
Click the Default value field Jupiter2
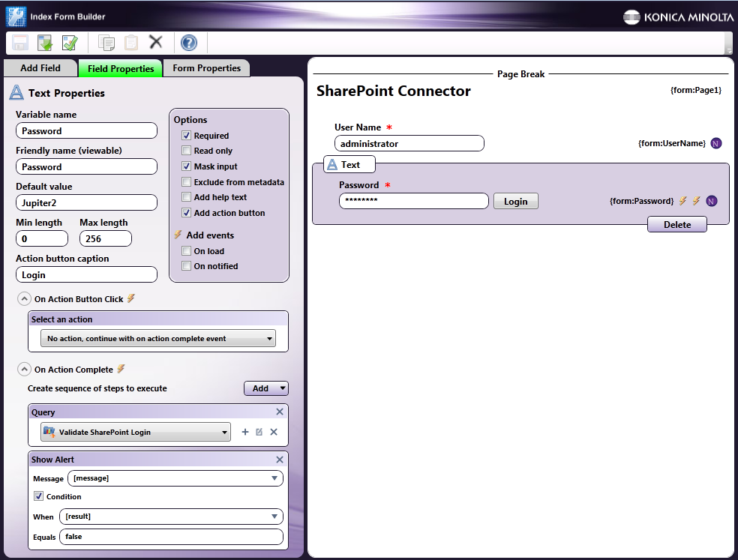[86, 203]
